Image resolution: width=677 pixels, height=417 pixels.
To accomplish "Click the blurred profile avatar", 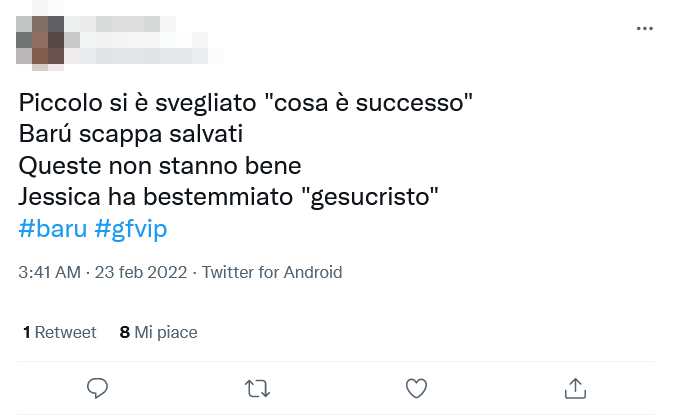I will (x=43, y=38).
